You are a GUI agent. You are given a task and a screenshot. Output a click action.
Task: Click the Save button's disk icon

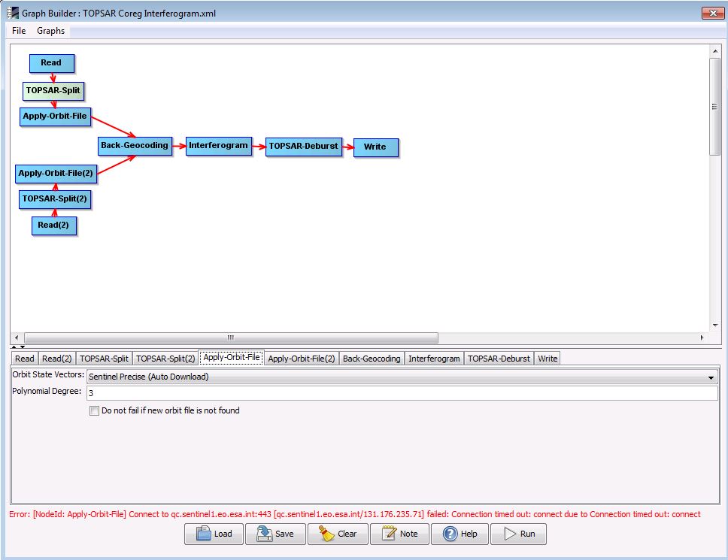264,534
